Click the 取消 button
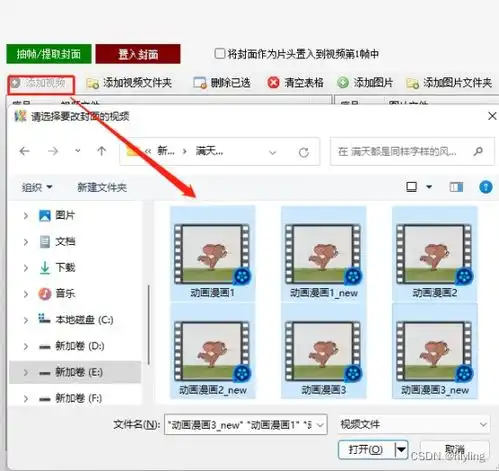 tap(455, 450)
